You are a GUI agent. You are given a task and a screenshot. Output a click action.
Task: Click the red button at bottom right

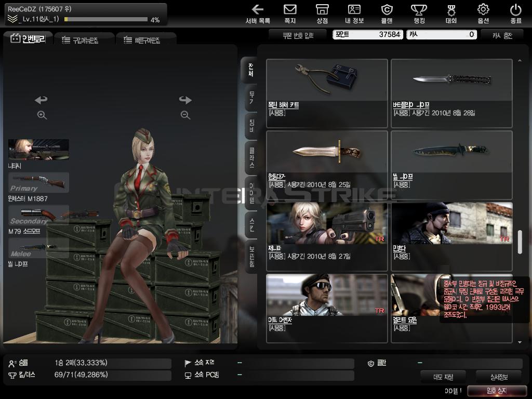click(x=497, y=391)
